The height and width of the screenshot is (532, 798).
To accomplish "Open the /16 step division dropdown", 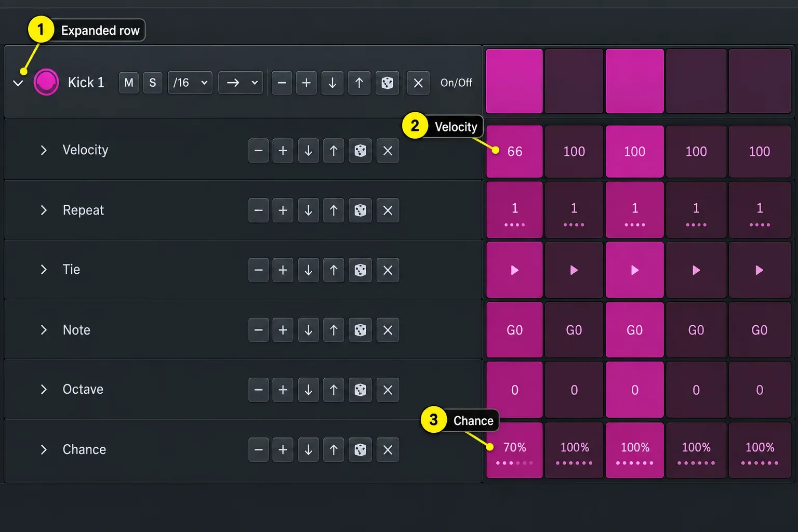I will [190, 83].
